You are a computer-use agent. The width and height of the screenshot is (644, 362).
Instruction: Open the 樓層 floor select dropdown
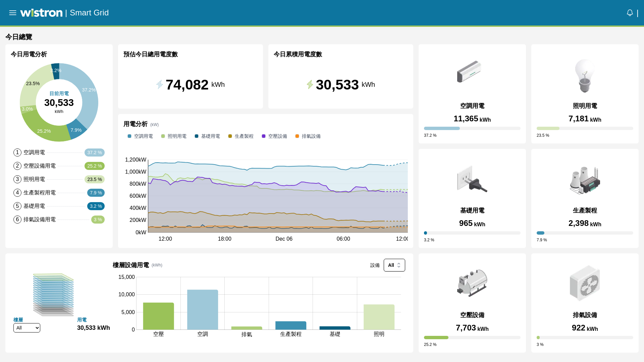pos(27,328)
